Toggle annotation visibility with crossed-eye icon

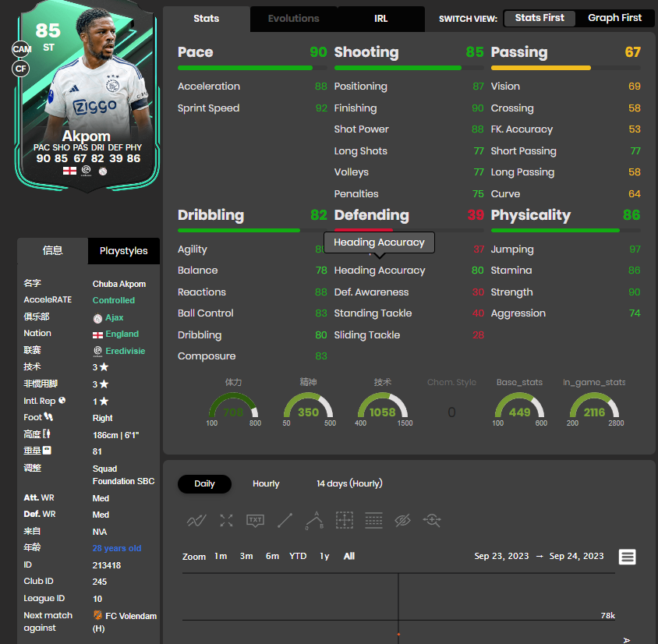402,521
